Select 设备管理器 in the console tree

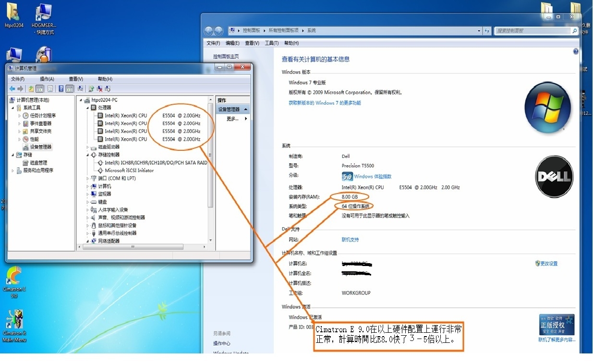41,147
